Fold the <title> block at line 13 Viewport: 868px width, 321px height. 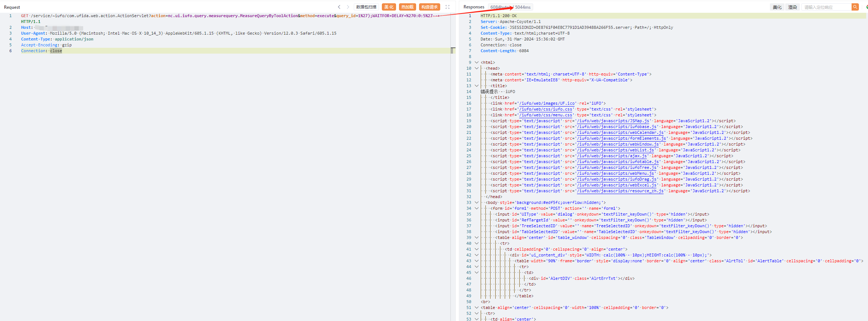(476, 86)
